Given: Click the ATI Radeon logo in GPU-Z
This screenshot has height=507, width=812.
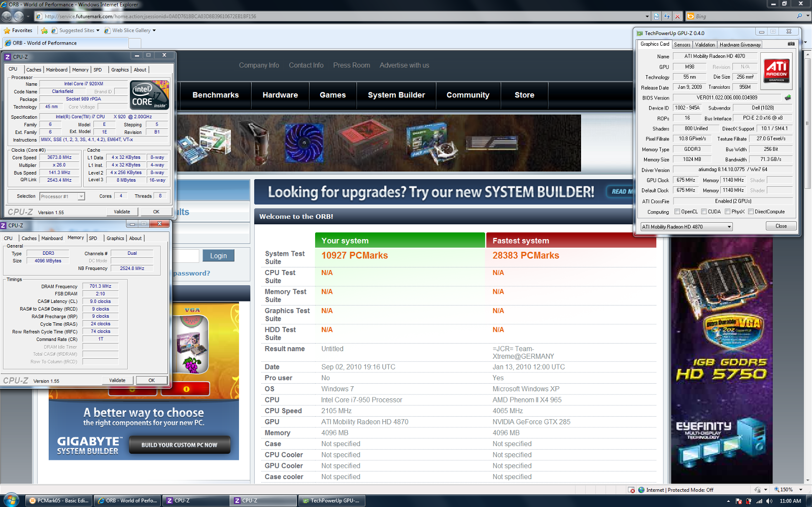Looking at the screenshot, I should coord(776,71).
